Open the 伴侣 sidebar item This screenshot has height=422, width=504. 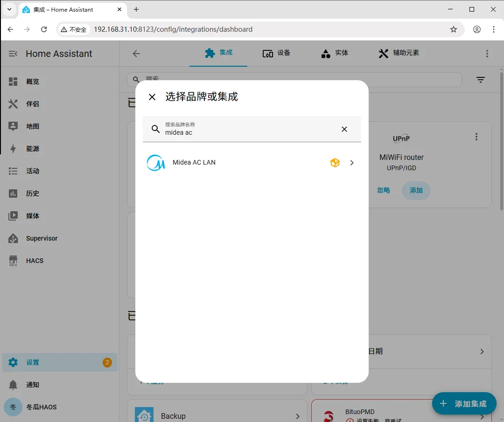pyautogui.click(x=59, y=104)
